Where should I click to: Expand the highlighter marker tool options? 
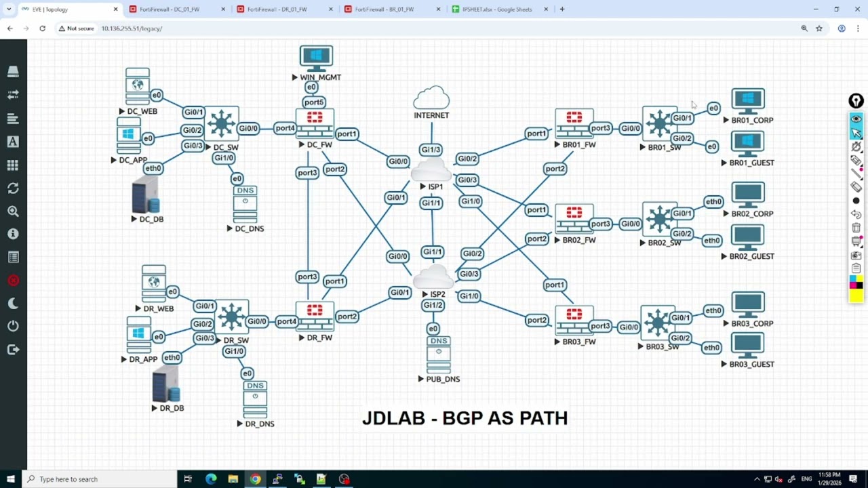[856, 161]
